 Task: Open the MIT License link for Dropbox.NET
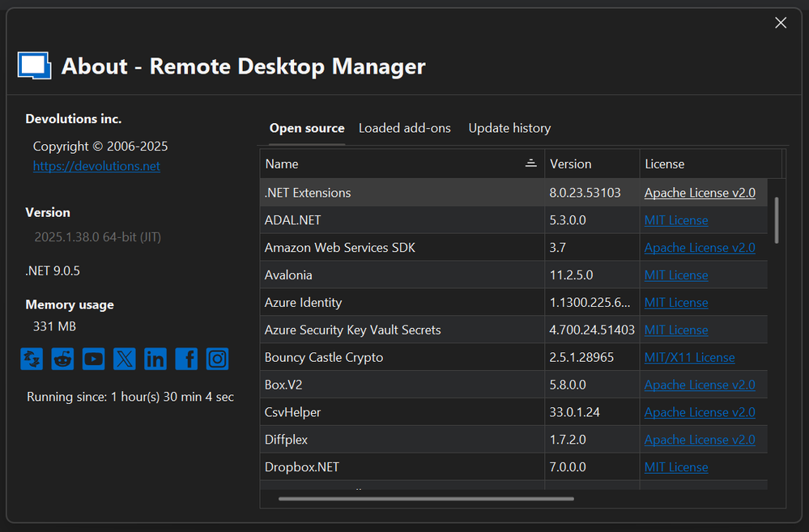(676, 467)
